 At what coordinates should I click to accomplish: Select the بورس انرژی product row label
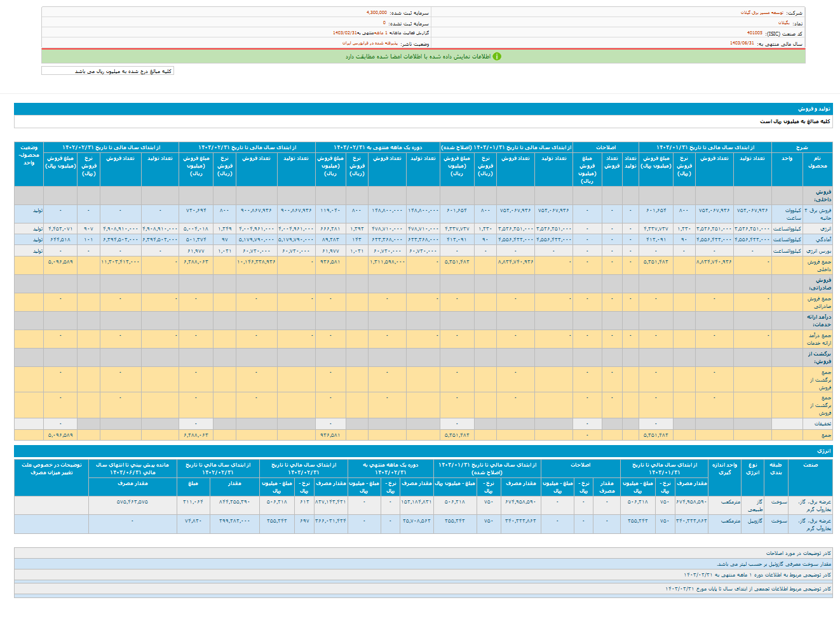point(818,251)
